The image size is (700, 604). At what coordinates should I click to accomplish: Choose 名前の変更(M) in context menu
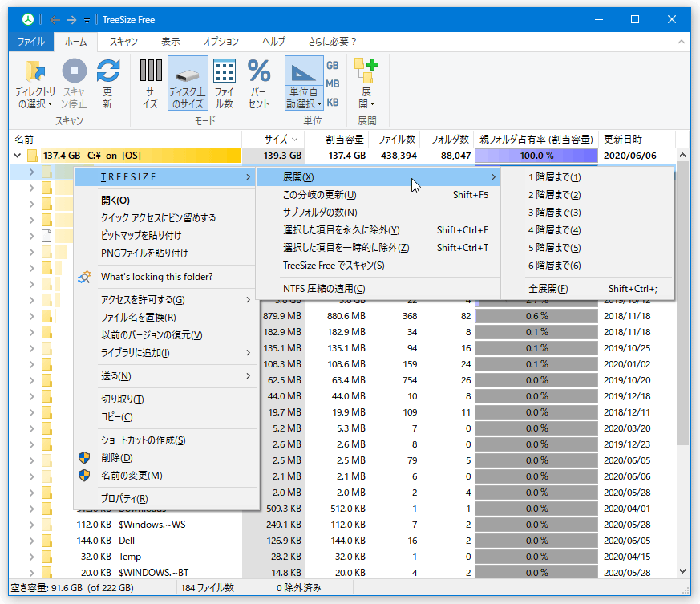point(165,476)
